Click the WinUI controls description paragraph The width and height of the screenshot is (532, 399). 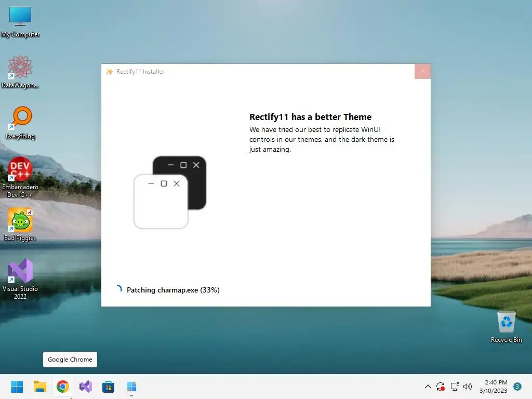click(x=322, y=139)
